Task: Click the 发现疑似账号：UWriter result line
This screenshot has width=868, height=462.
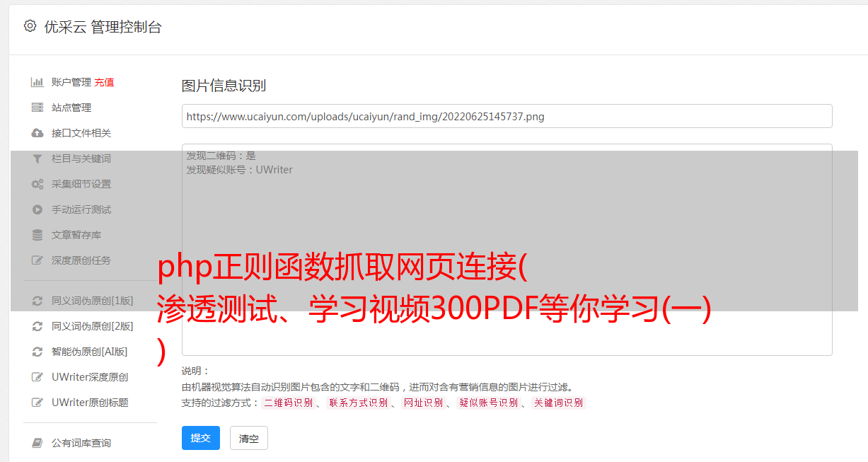Action: 240,170
